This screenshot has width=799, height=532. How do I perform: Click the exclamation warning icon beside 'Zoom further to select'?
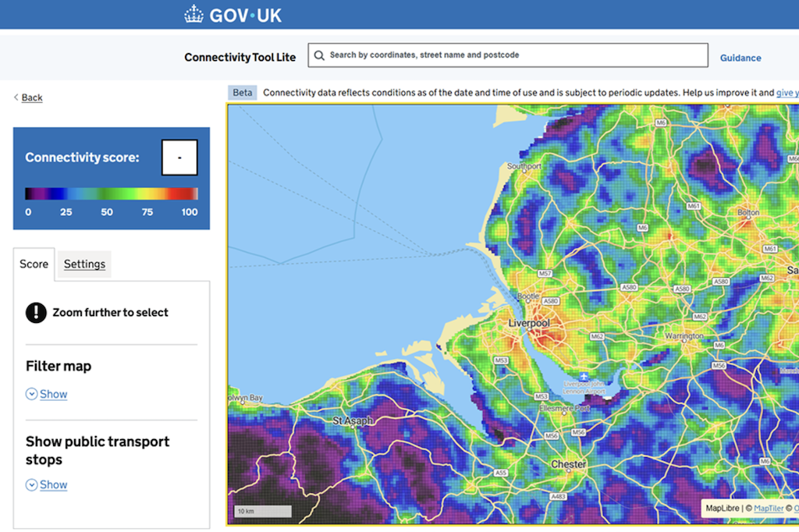point(35,313)
